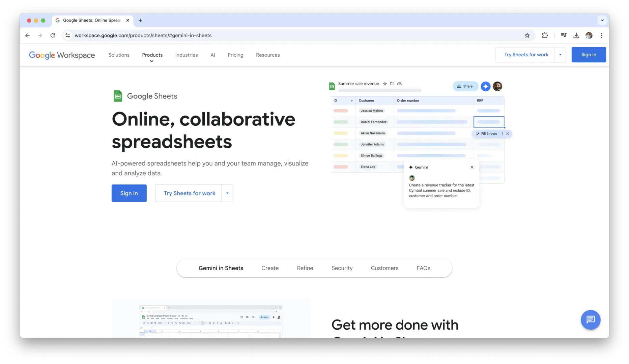This screenshot has height=364, width=629.
Task: Click the media control icon in toolbar
Action: [x=564, y=35]
